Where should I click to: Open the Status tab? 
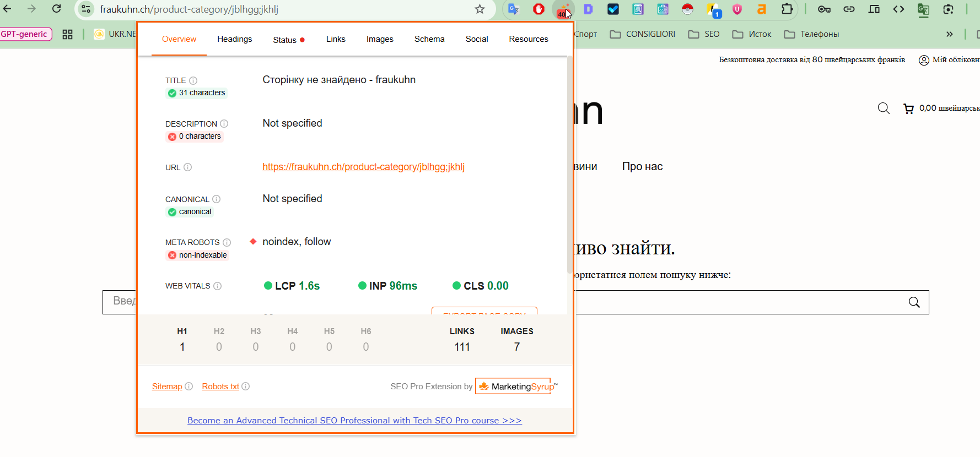coord(289,40)
